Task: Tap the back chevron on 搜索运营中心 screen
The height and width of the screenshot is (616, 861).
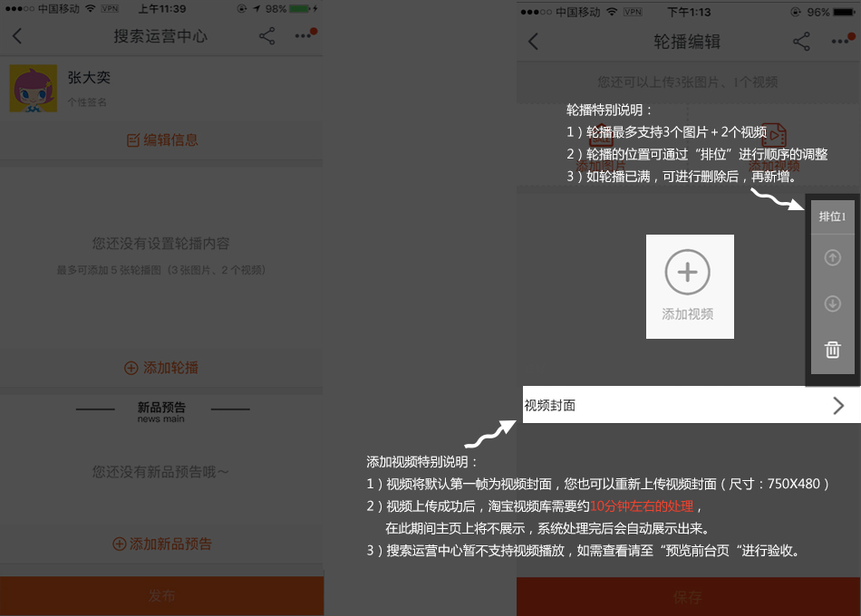Action: pyautogui.click(x=18, y=38)
